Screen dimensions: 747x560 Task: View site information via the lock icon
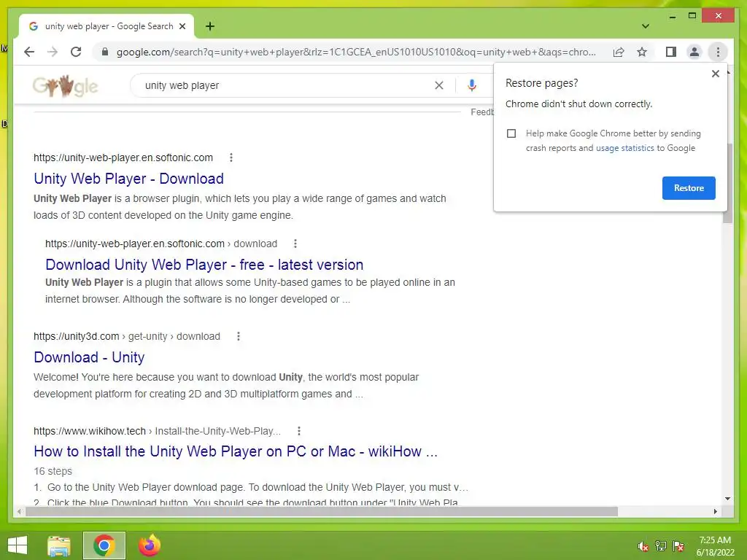105,52
